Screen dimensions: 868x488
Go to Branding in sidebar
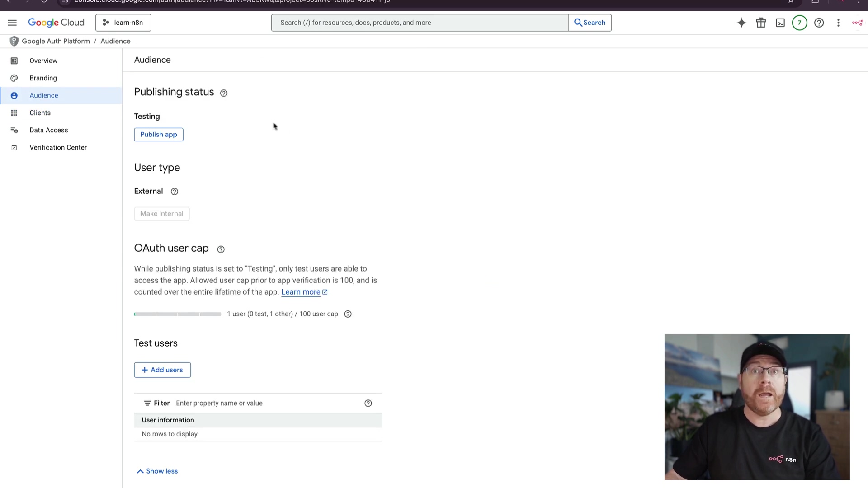tap(43, 78)
